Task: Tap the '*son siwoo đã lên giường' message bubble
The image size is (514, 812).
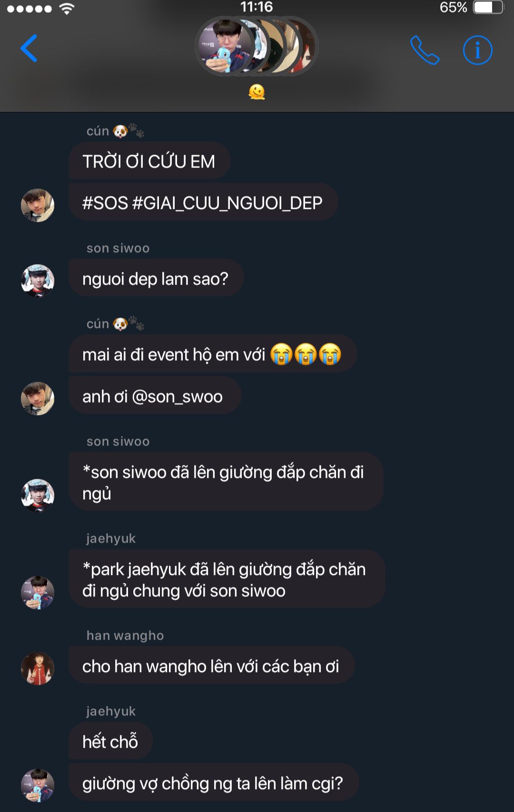Action: 226,482
